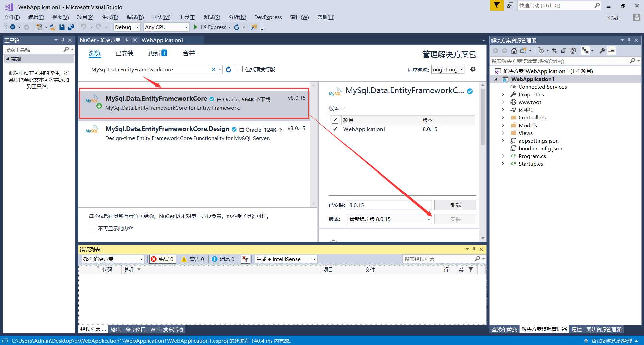Click Sync with Active Document icon

(x=554, y=51)
